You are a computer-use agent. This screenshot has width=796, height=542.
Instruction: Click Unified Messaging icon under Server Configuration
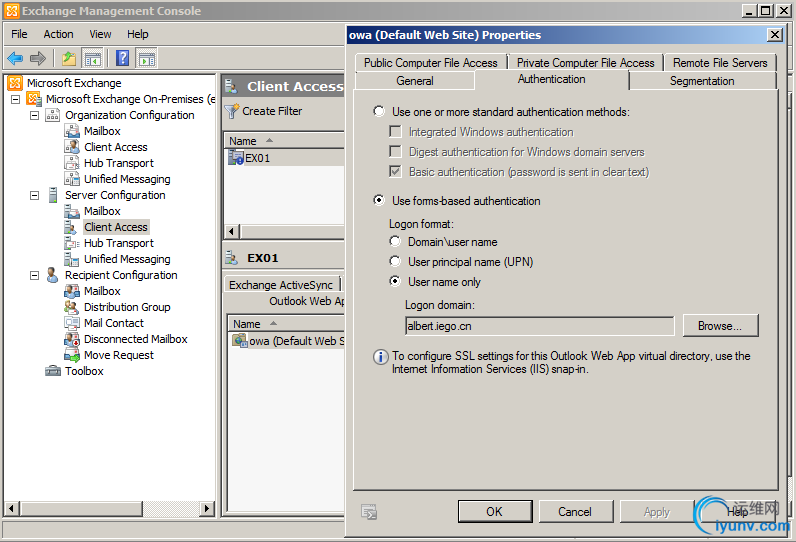point(72,259)
